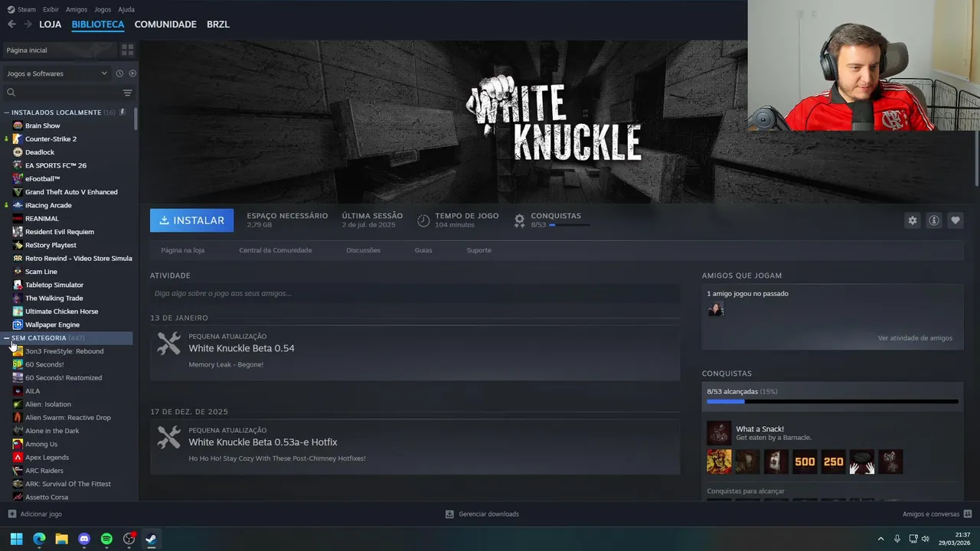Screen dimensions: 980x551
Task: Click the play time clock icon
Action: (x=423, y=220)
